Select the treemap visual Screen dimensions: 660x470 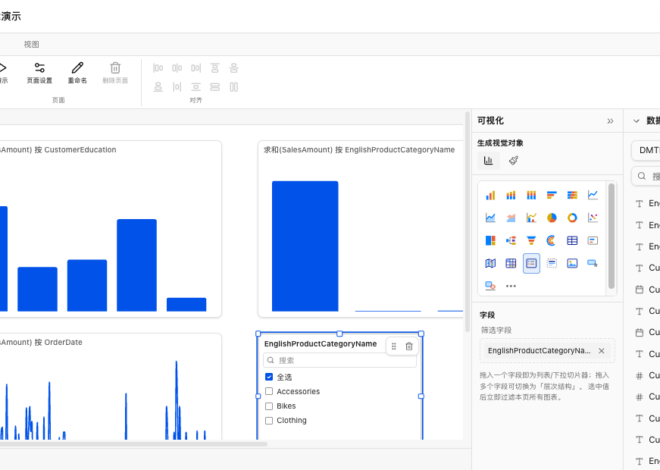point(490,241)
